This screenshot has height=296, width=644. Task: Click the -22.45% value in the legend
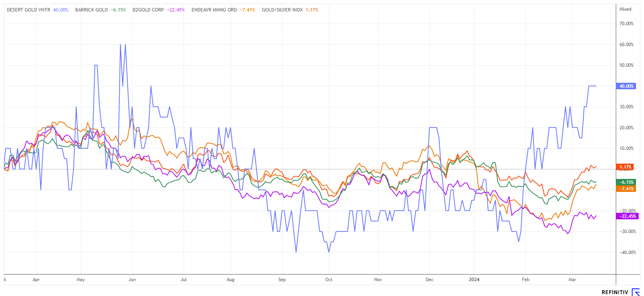tap(176, 10)
